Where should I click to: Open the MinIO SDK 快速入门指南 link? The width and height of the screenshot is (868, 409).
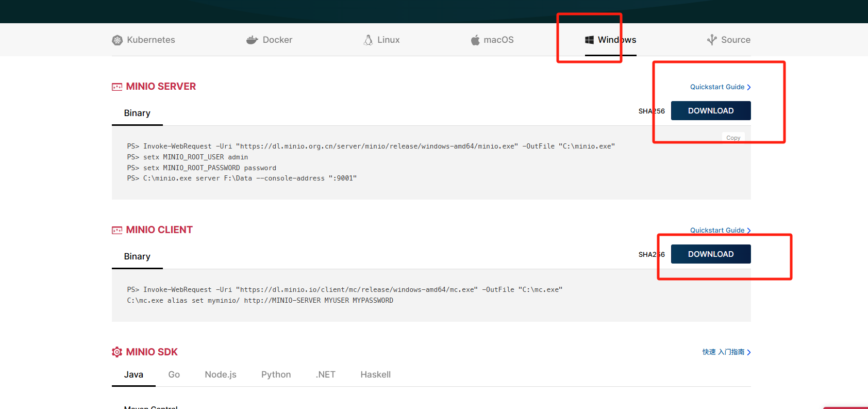(726, 352)
